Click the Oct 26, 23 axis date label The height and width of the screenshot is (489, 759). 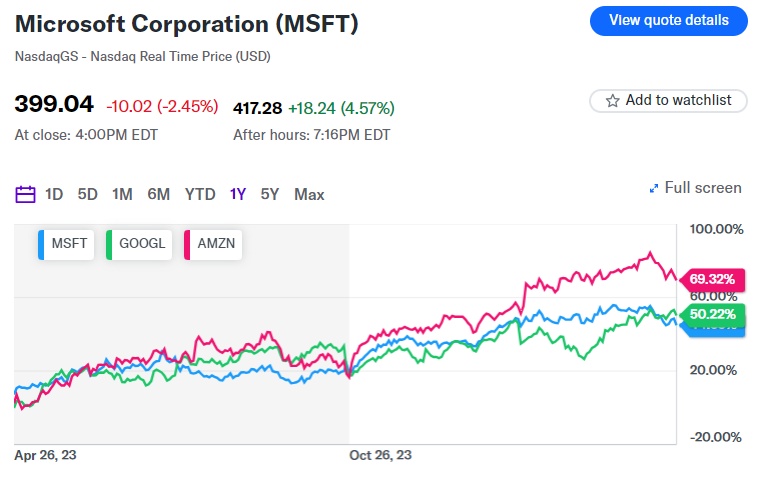click(380, 455)
